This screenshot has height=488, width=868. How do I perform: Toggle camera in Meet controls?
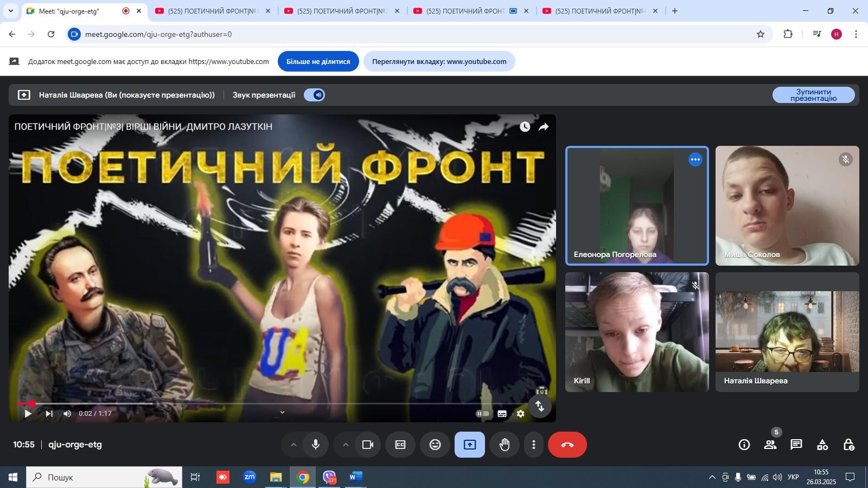click(368, 445)
